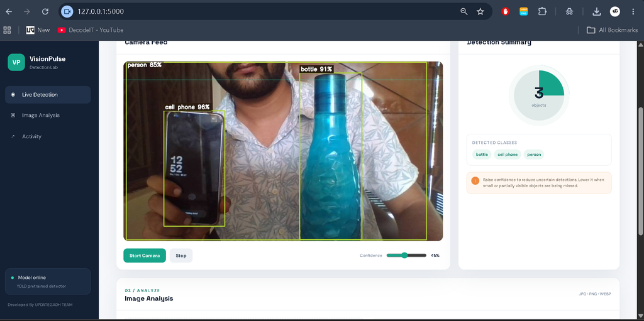Open the yellow and blue WEBP PNG extension icon
This screenshot has height=321, width=644.
[x=524, y=11]
